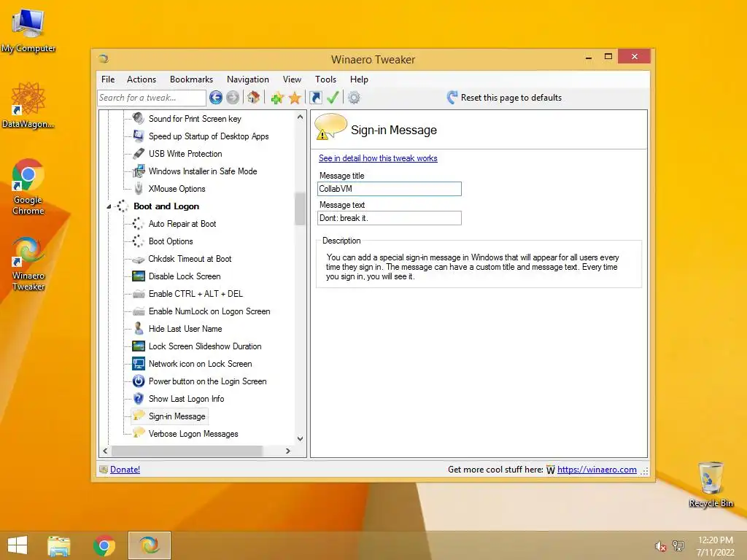Select DataWagon desktop shortcut

28,105
